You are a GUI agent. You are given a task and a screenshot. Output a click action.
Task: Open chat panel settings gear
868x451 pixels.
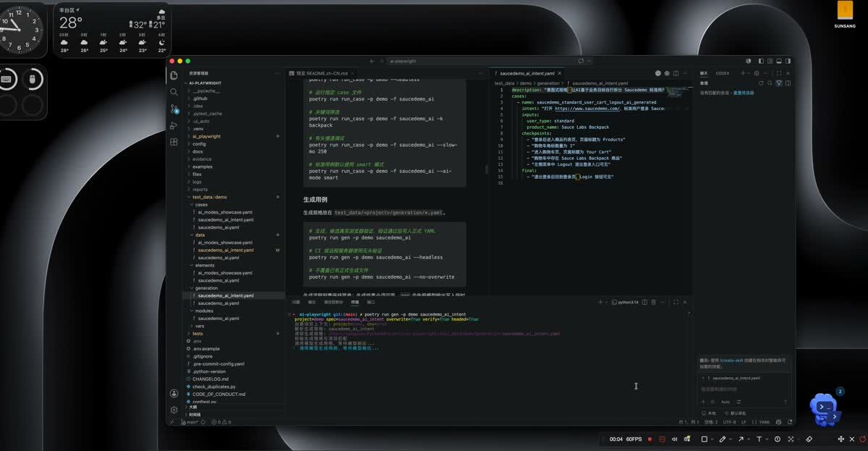(x=757, y=73)
